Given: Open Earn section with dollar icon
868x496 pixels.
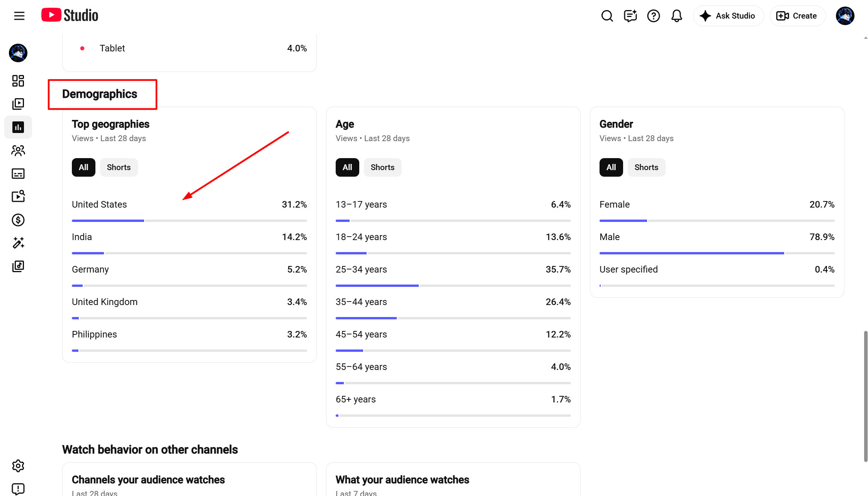Looking at the screenshot, I should (x=18, y=220).
